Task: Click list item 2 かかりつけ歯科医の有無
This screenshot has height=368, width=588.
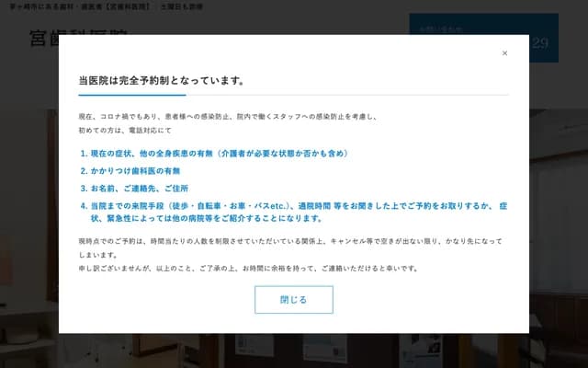Action: [x=130, y=171]
